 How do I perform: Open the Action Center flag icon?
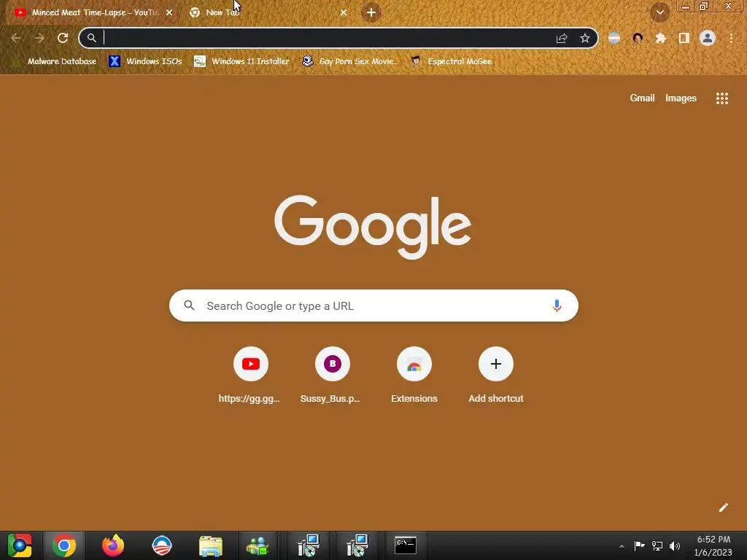point(639,546)
